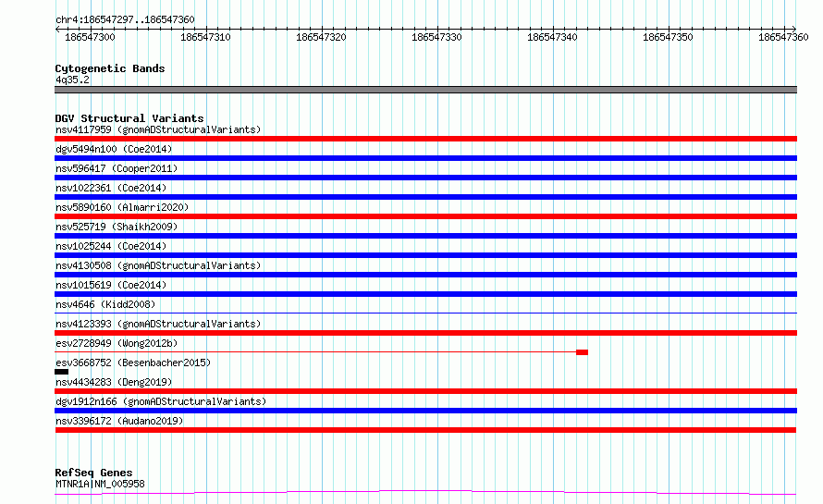This screenshot has width=823, height=504.
Task: Open the dgv5494n100 (Coe2014) label
Action: [x=114, y=149]
